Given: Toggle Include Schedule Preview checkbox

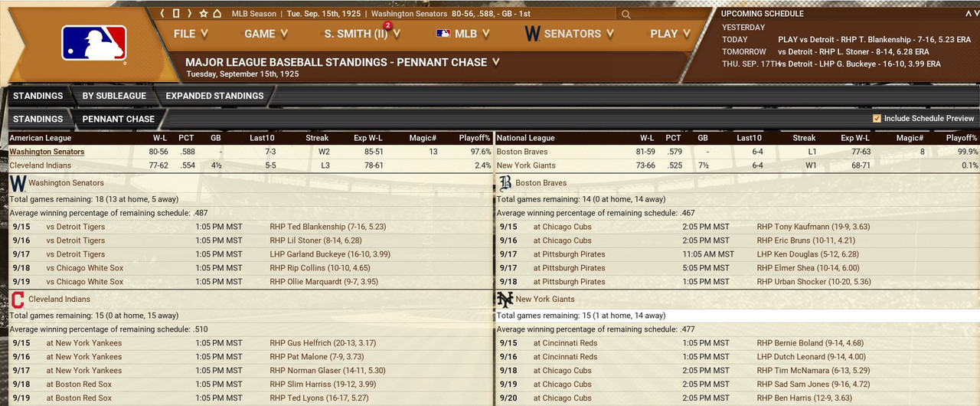Looking at the screenshot, I should pyautogui.click(x=877, y=119).
